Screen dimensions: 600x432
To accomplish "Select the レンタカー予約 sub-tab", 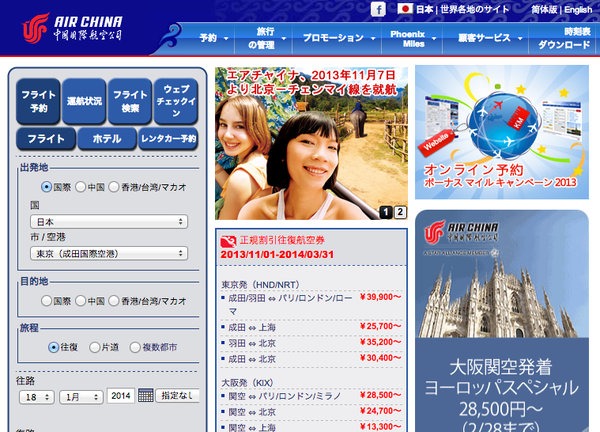I will [x=168, y=139].
